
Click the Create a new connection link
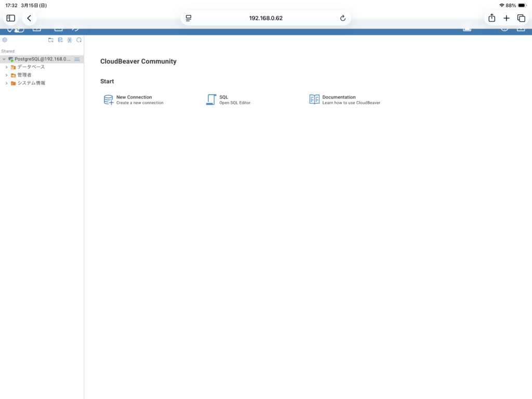[140, 103]
